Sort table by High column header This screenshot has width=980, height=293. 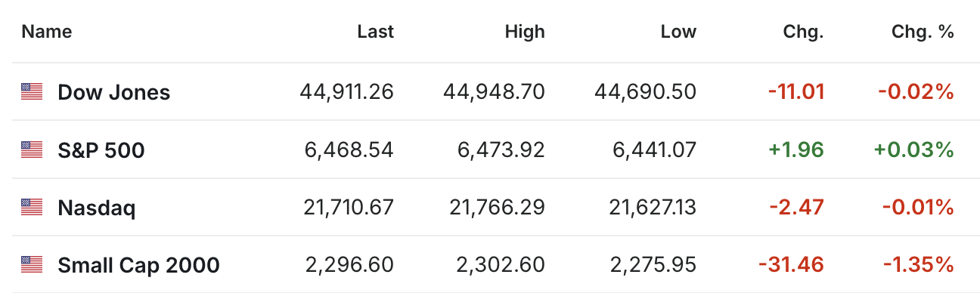(525, 32)
